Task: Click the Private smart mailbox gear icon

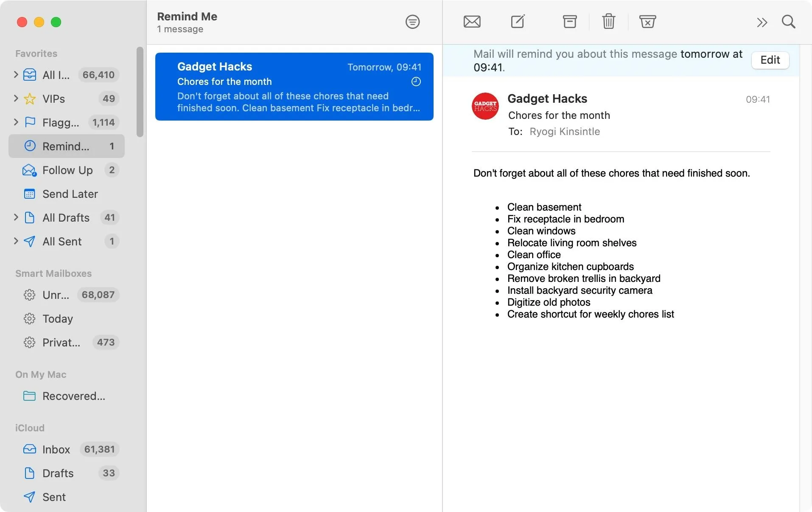Action: point(29,342)
